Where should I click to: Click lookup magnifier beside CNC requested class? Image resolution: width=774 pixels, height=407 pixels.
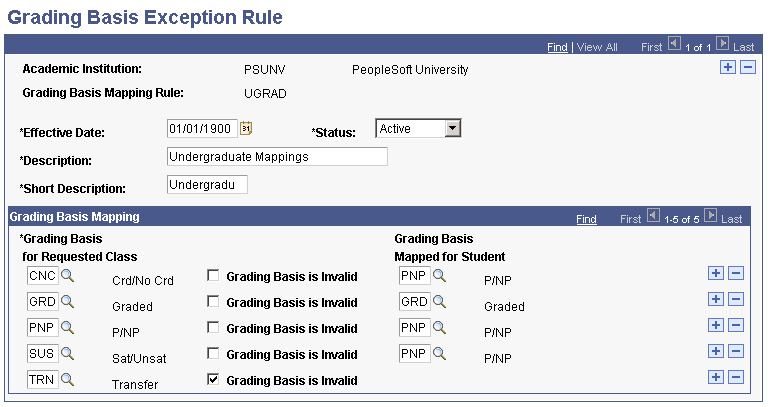[x=67, y=275]
